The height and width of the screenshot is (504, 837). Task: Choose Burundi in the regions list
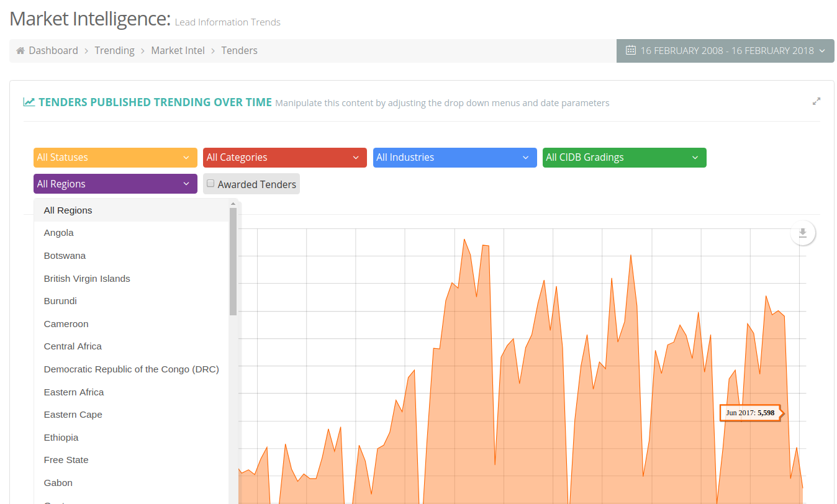pos(132,301)
